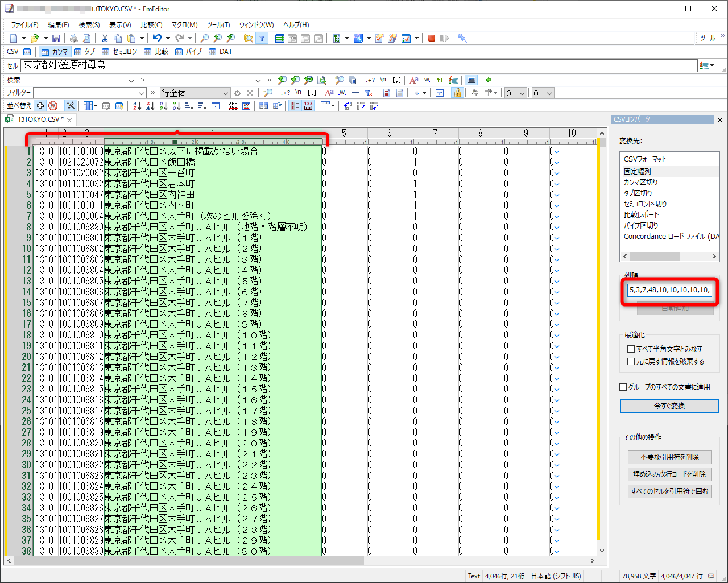Viewport: 728px width, 583px height.
Task: Click the Print icon in toolbar
Action: tap(73, 38)
